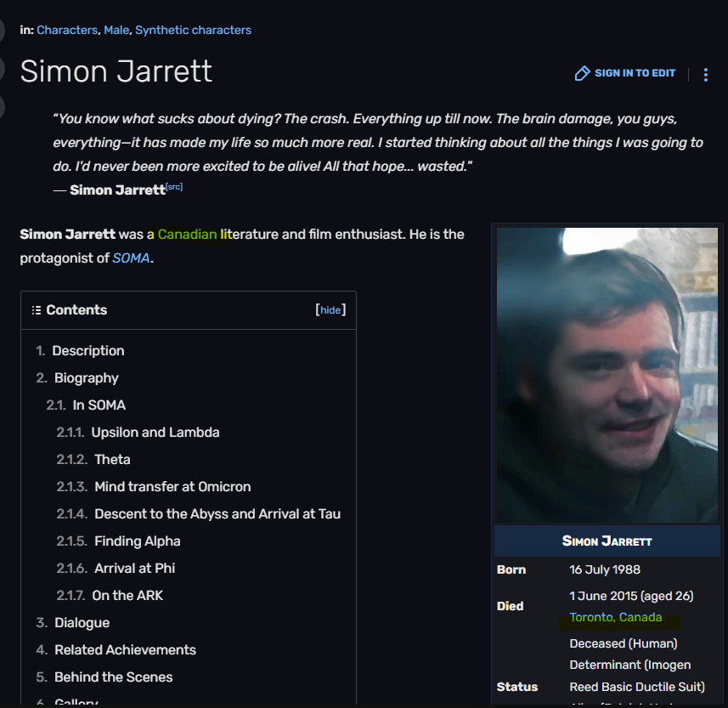The image size is (728, 708).
Task: Jump to the Description section
Action: (x=88, y=351)
